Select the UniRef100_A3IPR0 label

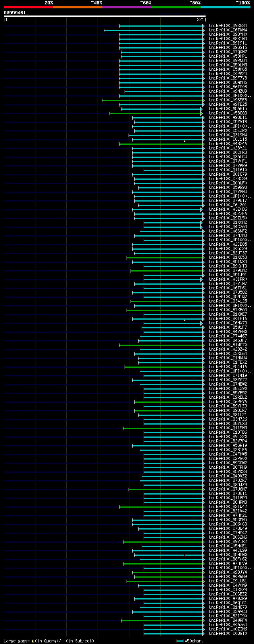pyautogui.click(x=228, y=279)
